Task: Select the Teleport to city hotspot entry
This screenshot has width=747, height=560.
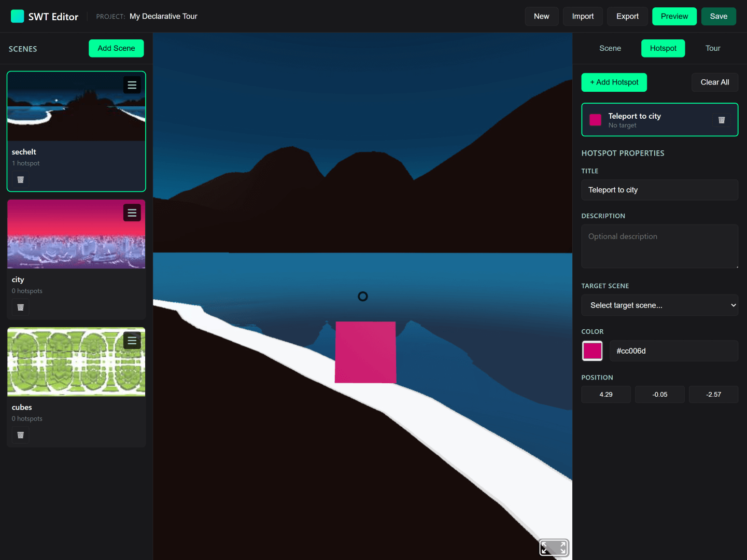Action: [x=660, y=120]
